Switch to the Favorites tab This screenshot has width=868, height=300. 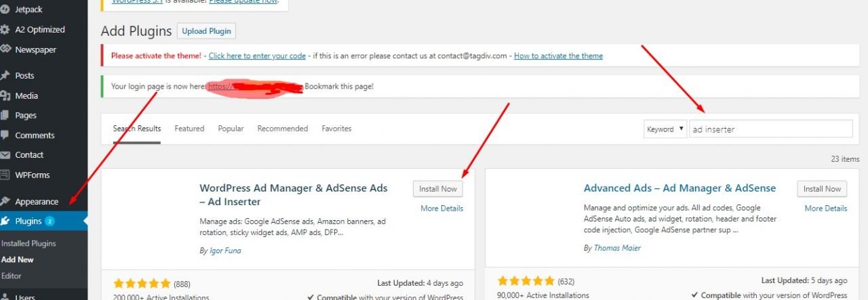click(336, 129)
